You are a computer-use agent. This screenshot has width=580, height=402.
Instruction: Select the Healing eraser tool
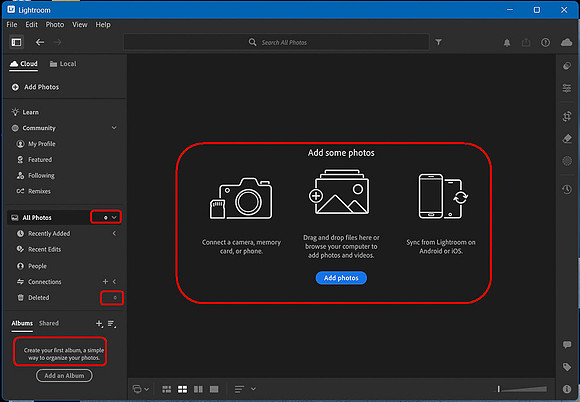(567, 139)
